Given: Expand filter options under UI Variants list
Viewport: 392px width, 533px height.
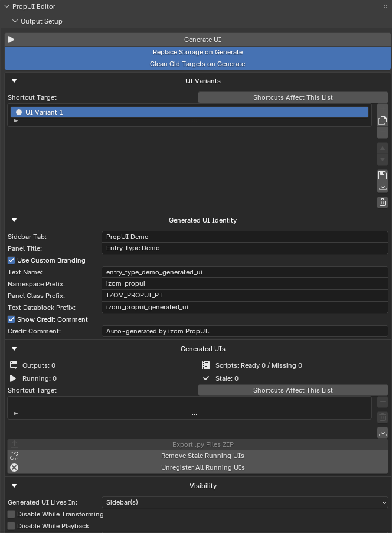Looking at the screenshot, I should point(16,121).
